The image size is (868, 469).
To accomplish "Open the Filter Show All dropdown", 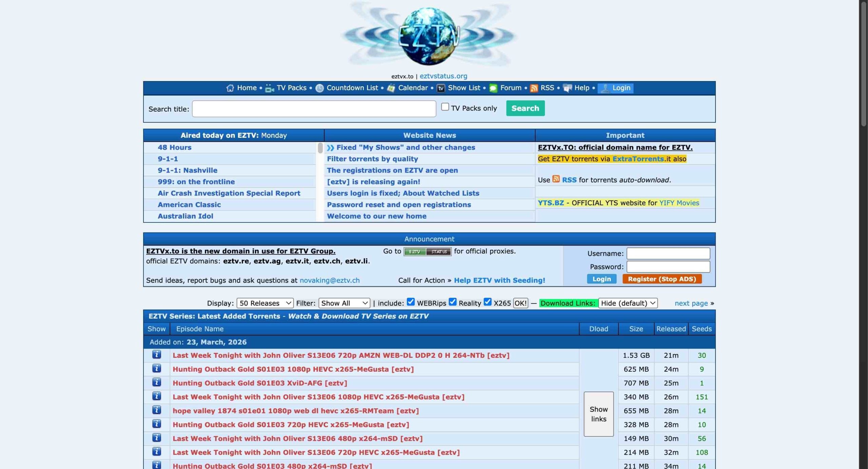I will click(344, 303).
